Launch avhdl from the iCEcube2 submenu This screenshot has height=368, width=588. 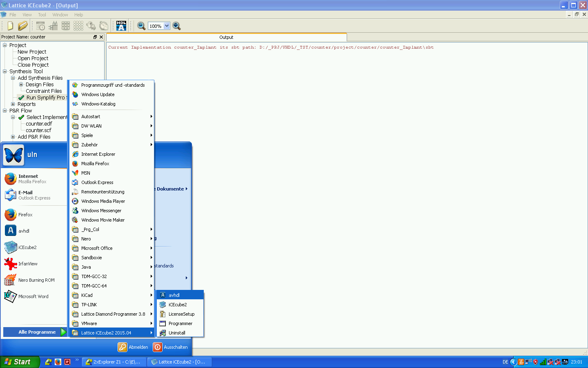point(180,295)
